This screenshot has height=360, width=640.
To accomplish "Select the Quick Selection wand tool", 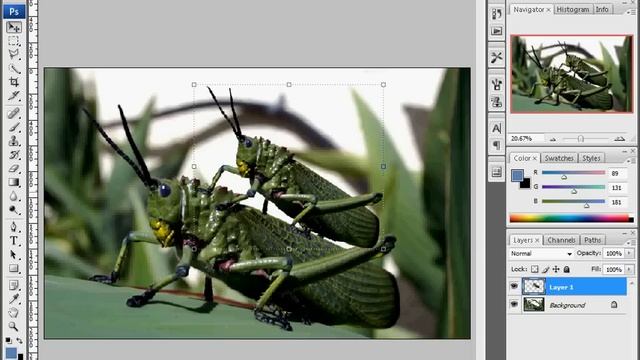I will tap(13, 69).
